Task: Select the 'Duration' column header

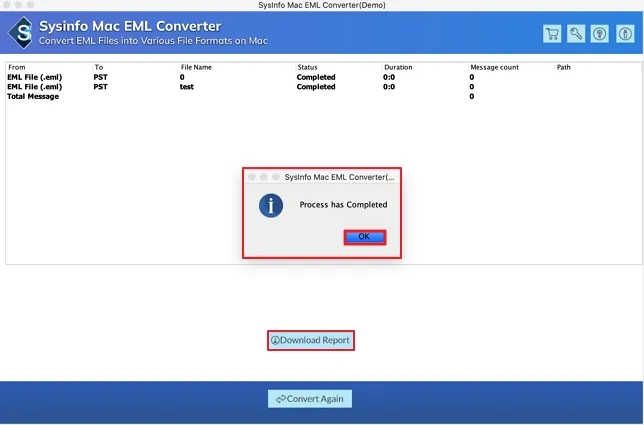Action: point(398,67)
